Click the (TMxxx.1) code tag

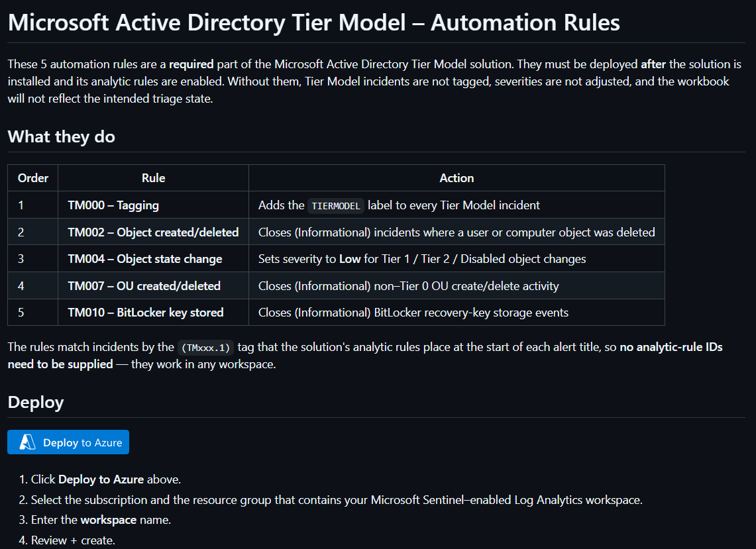point(206,348)
